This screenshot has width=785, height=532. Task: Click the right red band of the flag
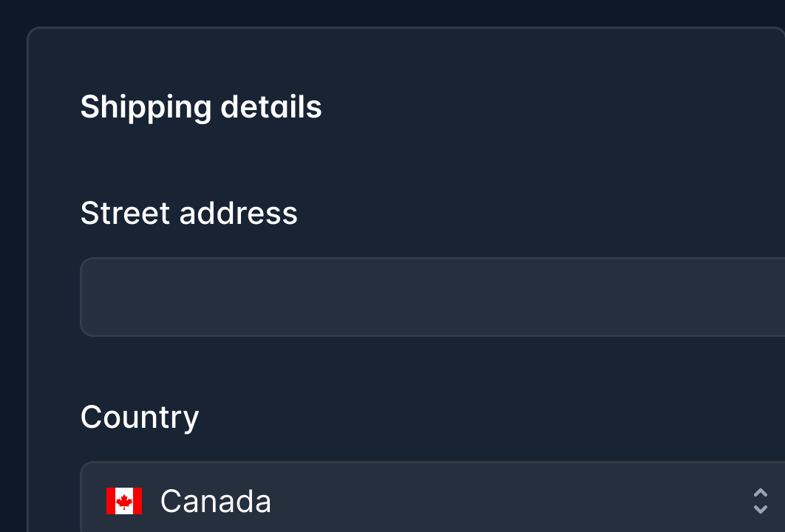coord(137,501)
